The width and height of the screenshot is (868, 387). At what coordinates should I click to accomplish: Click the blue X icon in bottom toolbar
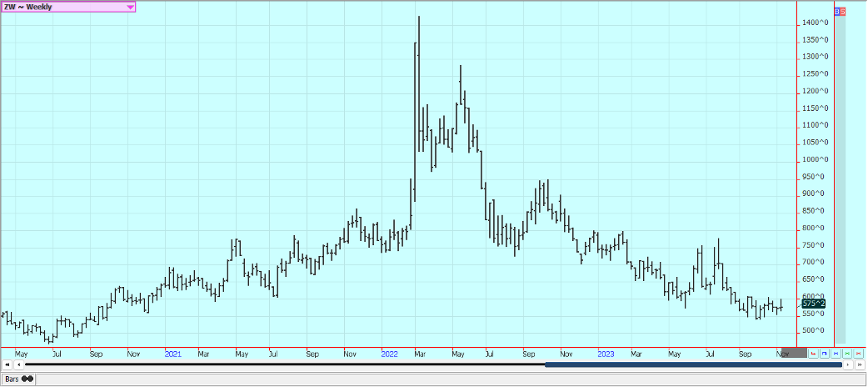point(836,353)
